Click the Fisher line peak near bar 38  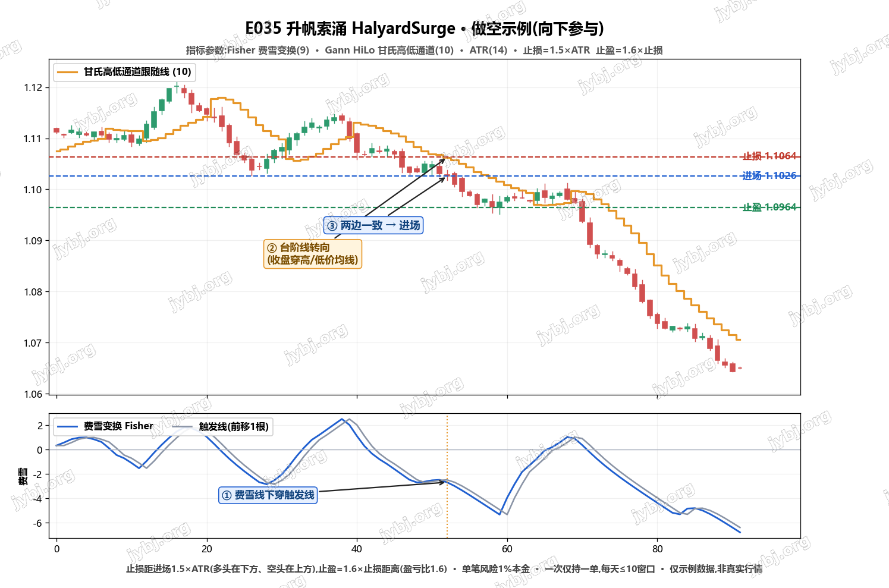click(x=342, y=420)
